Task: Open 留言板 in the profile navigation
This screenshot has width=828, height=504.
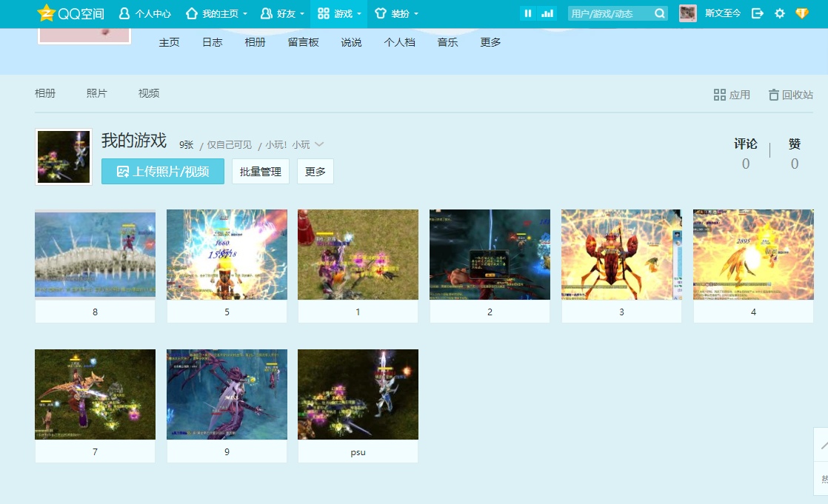Action: (303, 42)
